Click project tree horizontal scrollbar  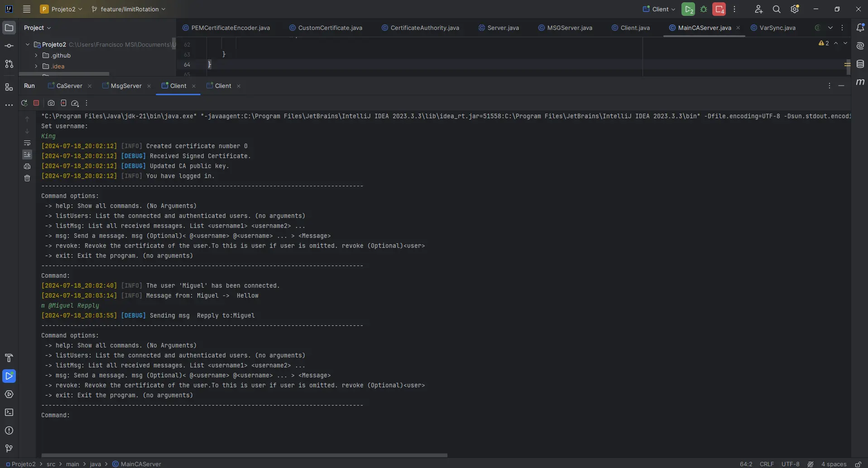pos(64,74)
